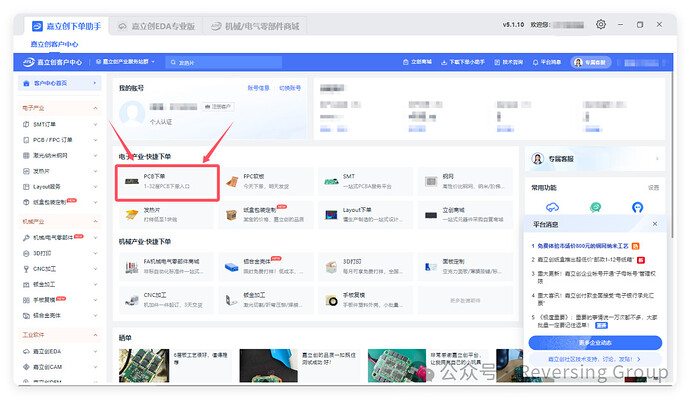Click the 专属客服 pill button in header
Image resolution: width=690 pixels, height=399 pixels.
(x=591, y=62)
